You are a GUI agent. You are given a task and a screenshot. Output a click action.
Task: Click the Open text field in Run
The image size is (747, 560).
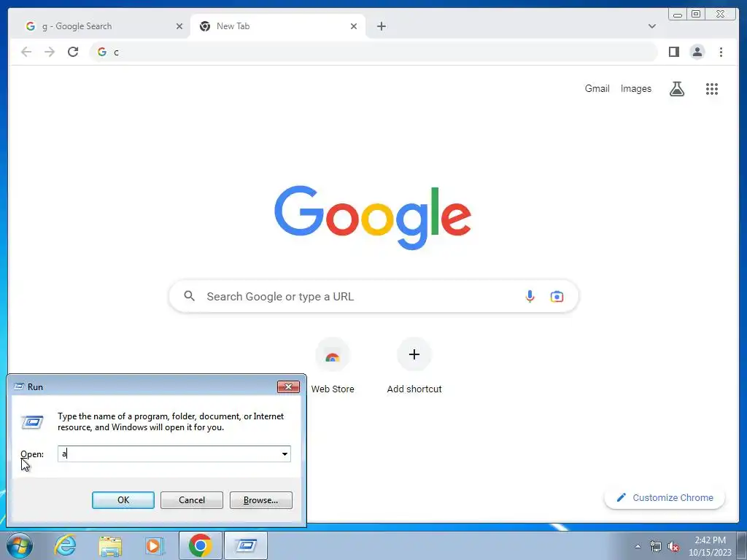pos(169,454)
